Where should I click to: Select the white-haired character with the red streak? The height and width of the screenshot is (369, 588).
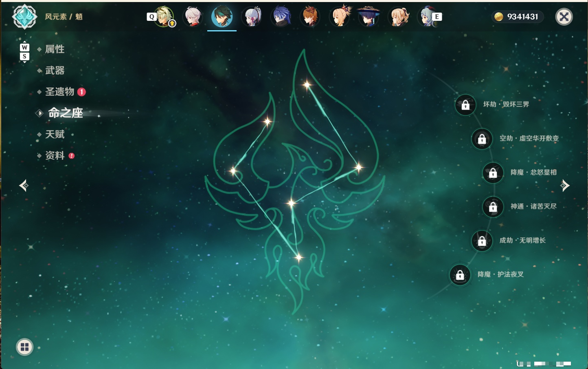coord(193,17)
